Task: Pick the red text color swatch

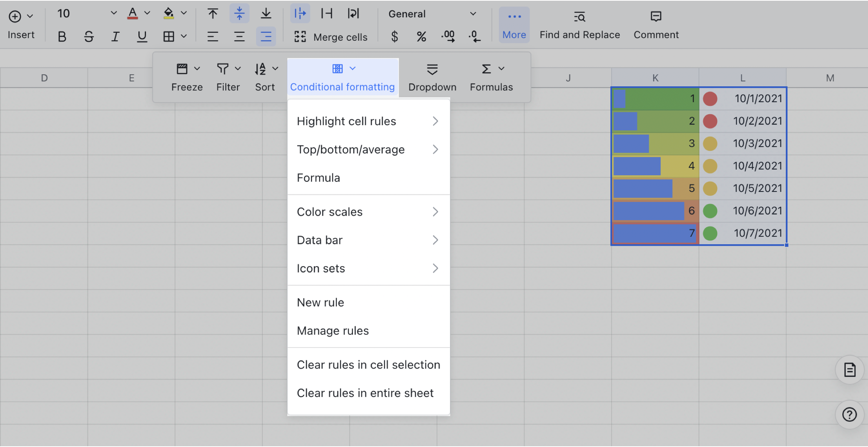Action: click(133, 13)
